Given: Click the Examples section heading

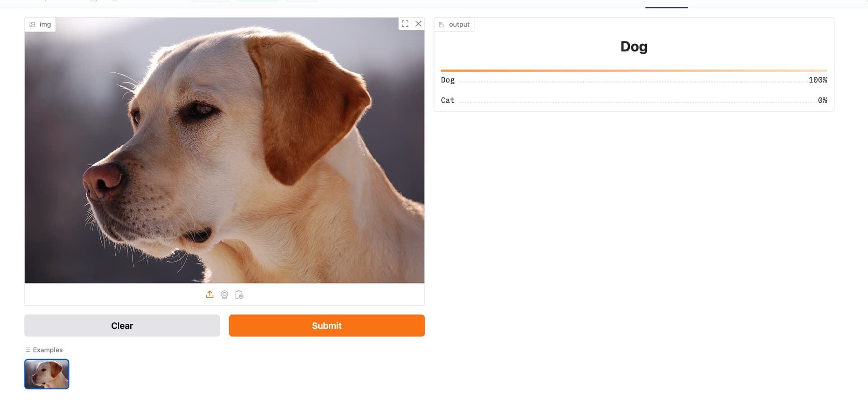Looking at the screenshot, I should (47, 350).
